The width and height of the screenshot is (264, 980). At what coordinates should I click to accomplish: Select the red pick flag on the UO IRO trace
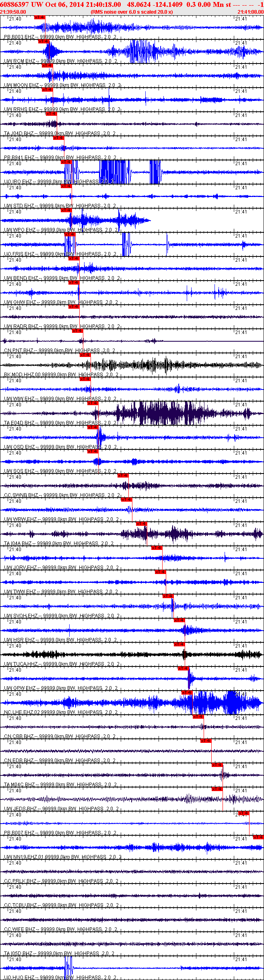tap(66, 162)
